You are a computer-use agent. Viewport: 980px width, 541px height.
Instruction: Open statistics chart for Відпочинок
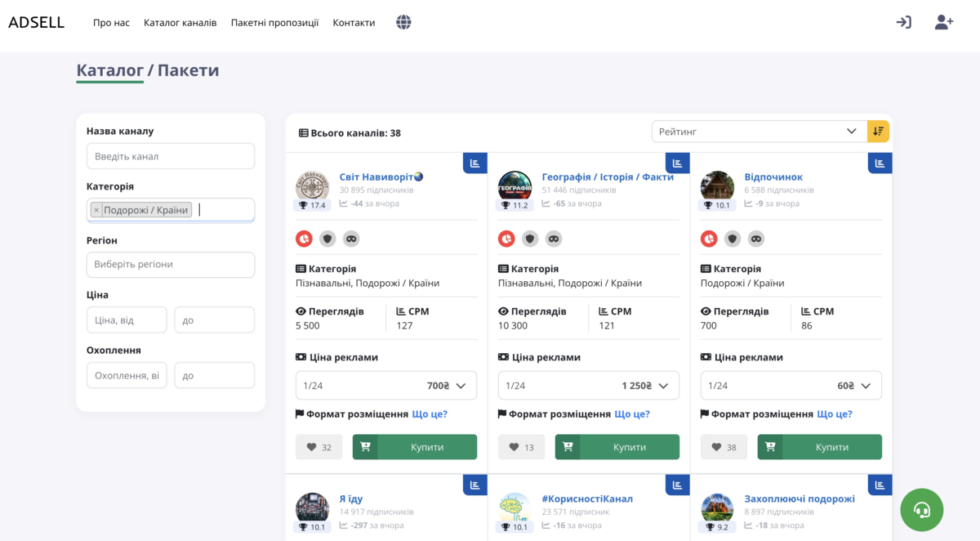pos(880,163)
